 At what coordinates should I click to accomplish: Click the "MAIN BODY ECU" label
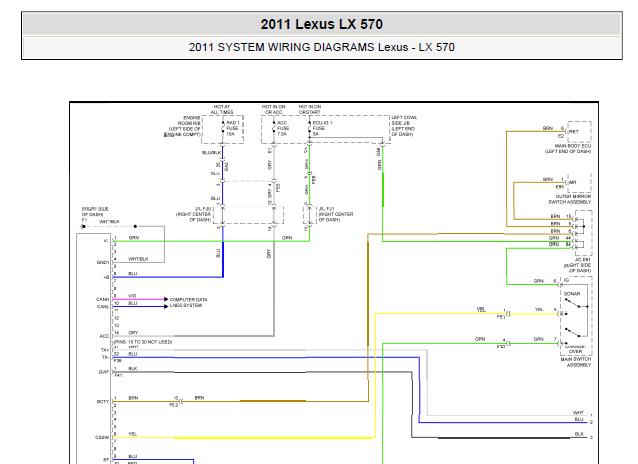coord(568,149)
